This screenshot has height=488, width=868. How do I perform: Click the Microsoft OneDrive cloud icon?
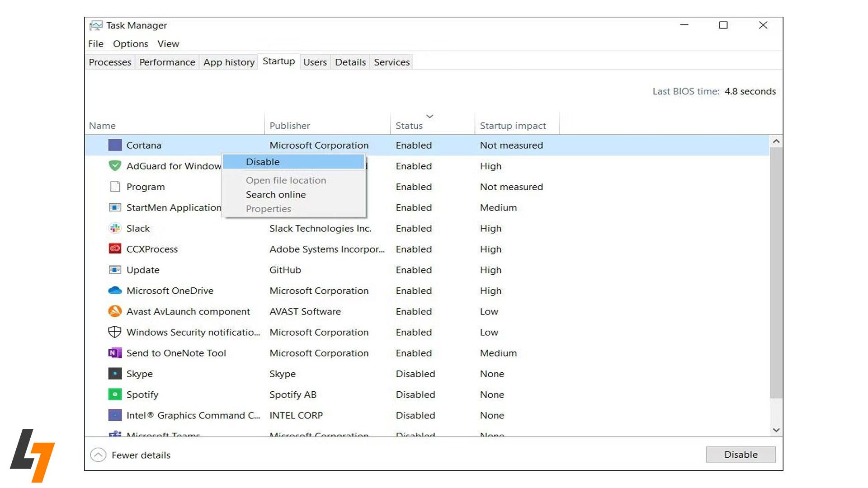(115, 291)
